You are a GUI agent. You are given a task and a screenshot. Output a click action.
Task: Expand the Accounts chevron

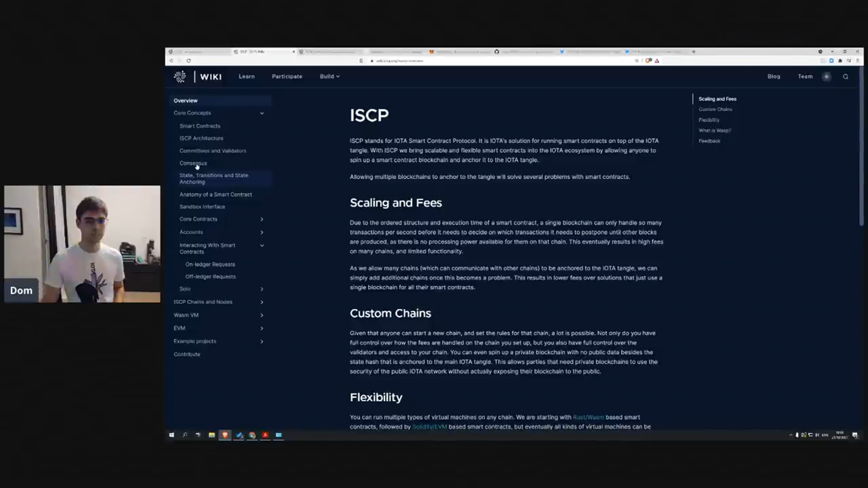pyautogui.click(x=262, y=232)
